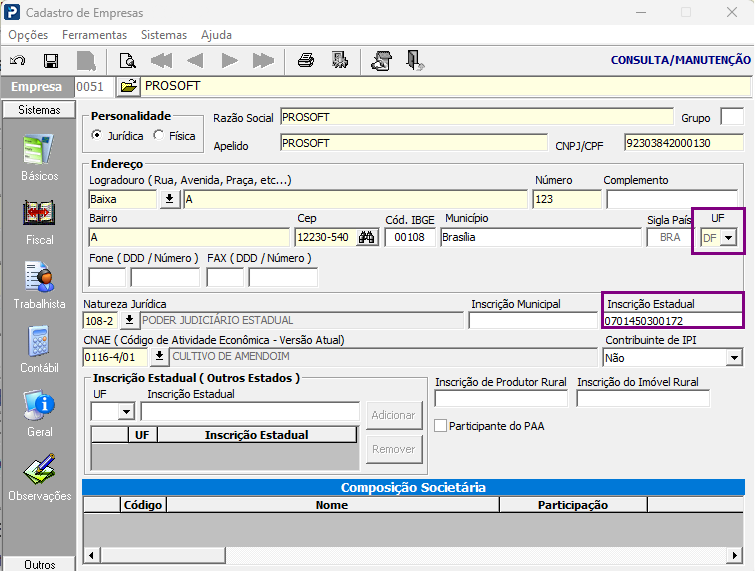This screenshot has height=572, width=755.
Task: Click the Município field with Brasília
Action: [x=541, y=237]
